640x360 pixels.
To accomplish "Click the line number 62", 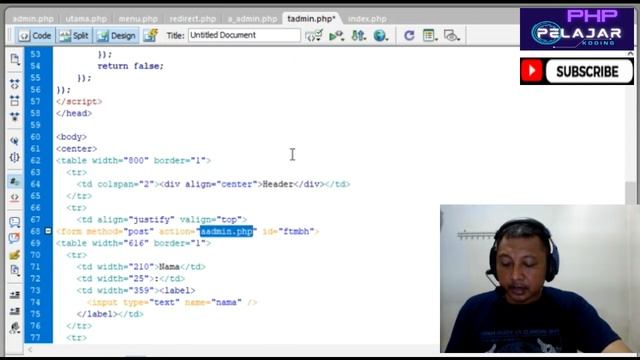I will 35,160.
